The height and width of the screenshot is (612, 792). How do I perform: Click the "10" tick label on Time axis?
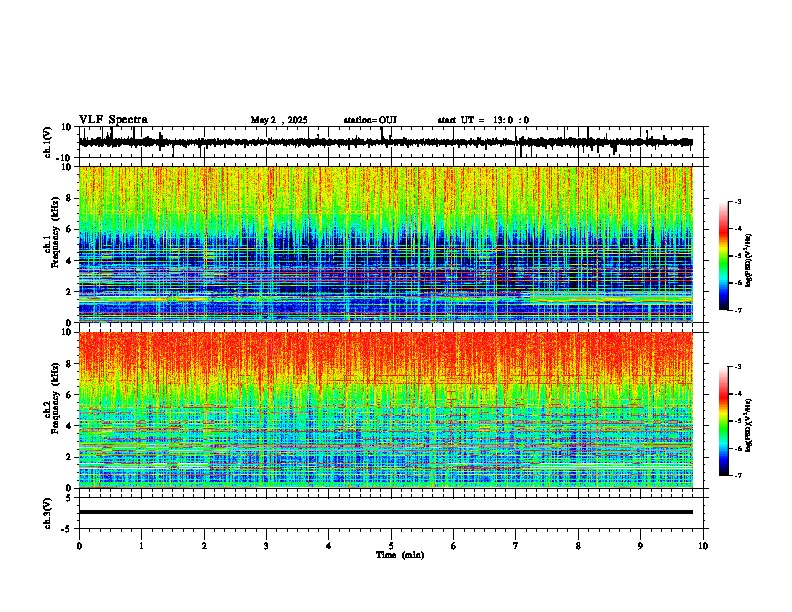[703, 546]
